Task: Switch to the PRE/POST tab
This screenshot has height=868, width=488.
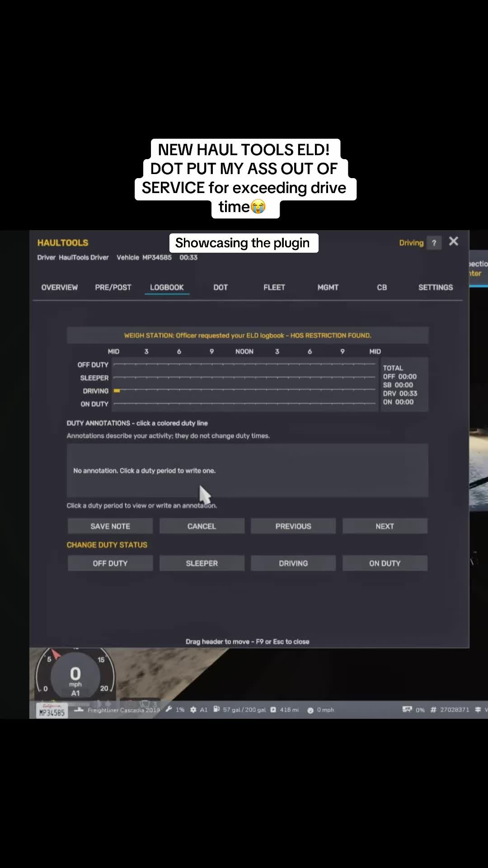Action: (113, 288)
